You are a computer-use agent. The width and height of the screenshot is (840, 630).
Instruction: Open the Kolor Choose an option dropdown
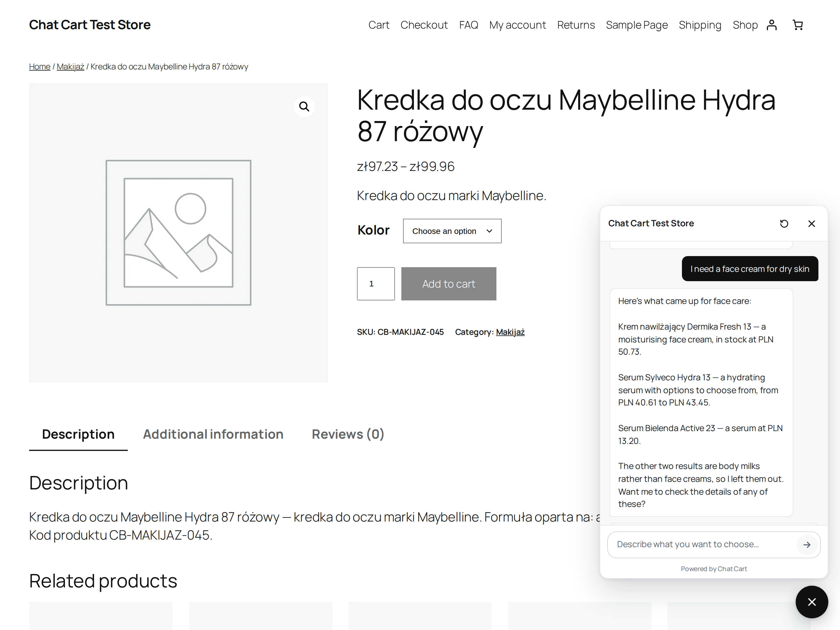[452, 231]
